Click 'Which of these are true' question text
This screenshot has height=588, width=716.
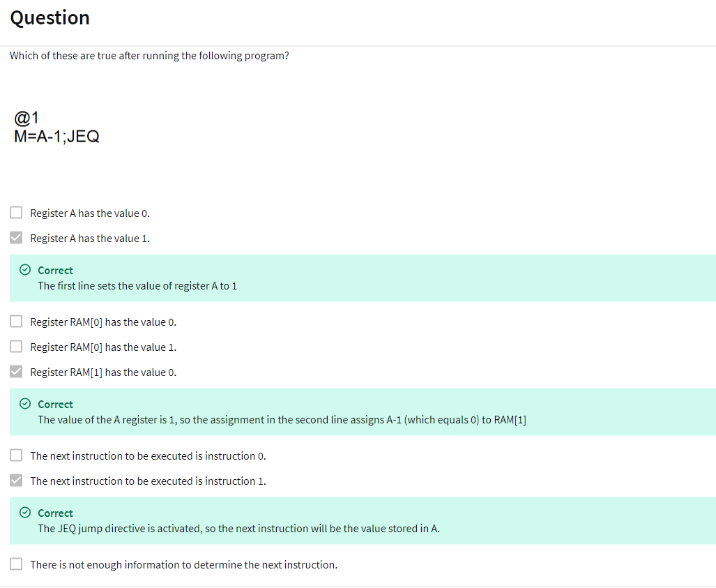(x=149, y=56)
